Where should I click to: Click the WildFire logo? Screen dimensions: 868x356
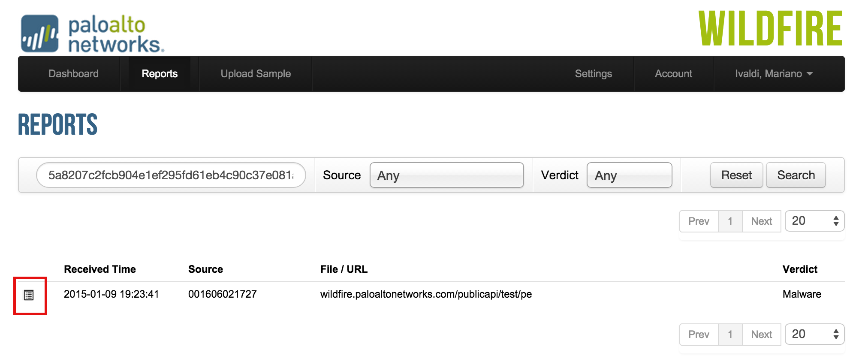[x=770, y=29]
